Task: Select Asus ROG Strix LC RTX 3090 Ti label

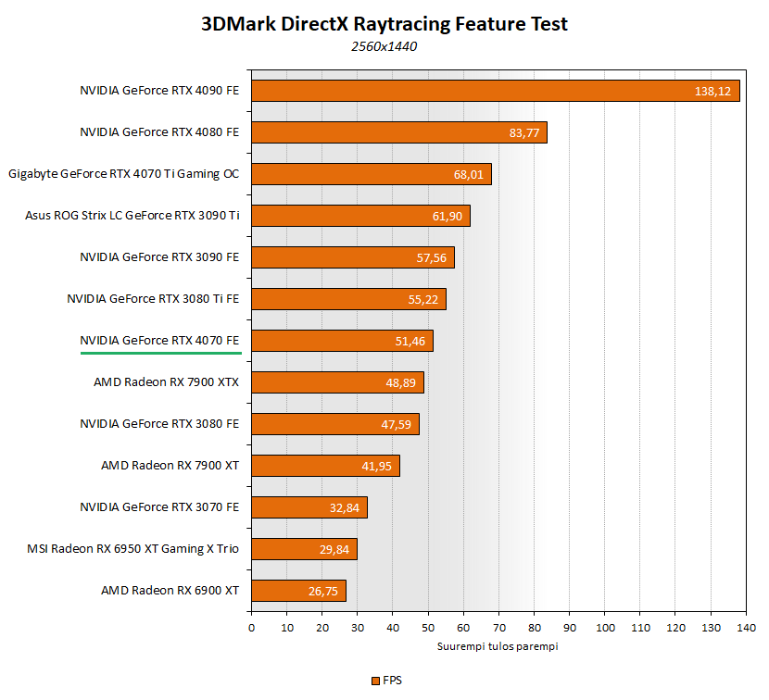Action: coord(132,216)
